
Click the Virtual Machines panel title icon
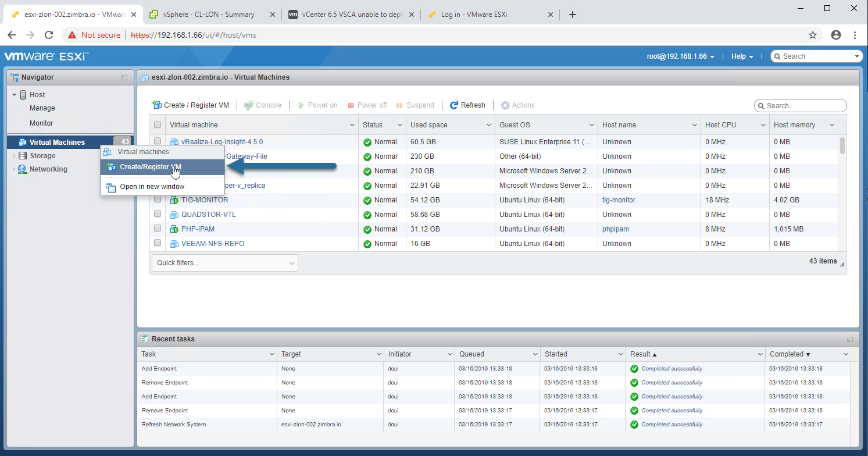(x=144, y=77)
